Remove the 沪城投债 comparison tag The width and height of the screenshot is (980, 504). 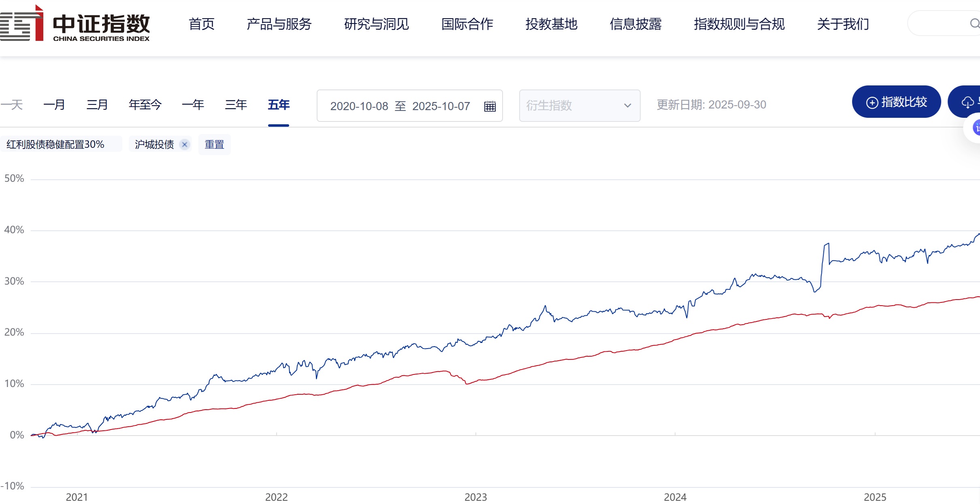(x=185, y=145)
